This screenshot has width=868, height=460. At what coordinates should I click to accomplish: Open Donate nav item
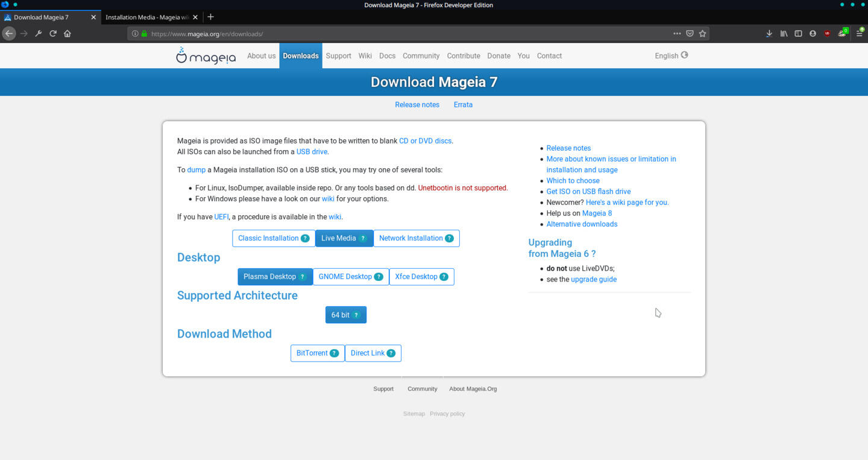(x=498, y=55)
